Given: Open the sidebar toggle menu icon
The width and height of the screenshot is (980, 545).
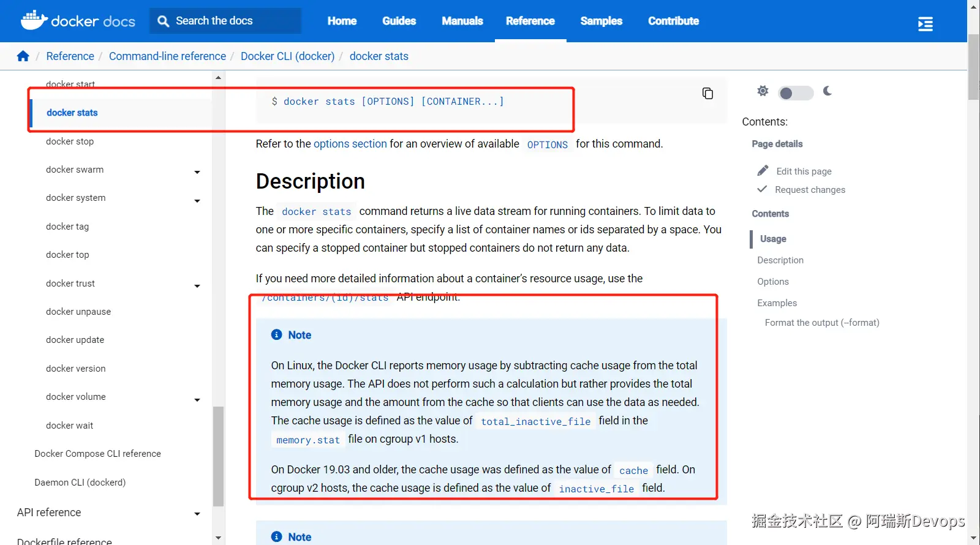Looking at the screenshot, I should point(925,24).
